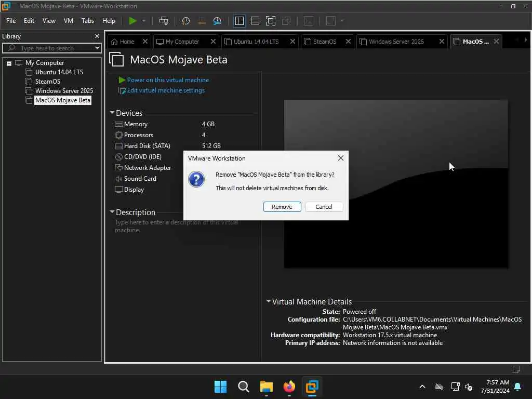Toggle the Show Library sidebar toolbar icon

(239, 21)
